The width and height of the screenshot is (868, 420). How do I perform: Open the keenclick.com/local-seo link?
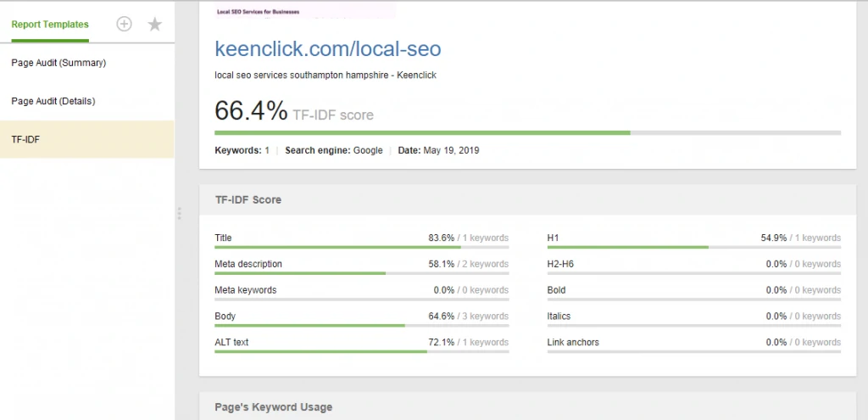328,48
